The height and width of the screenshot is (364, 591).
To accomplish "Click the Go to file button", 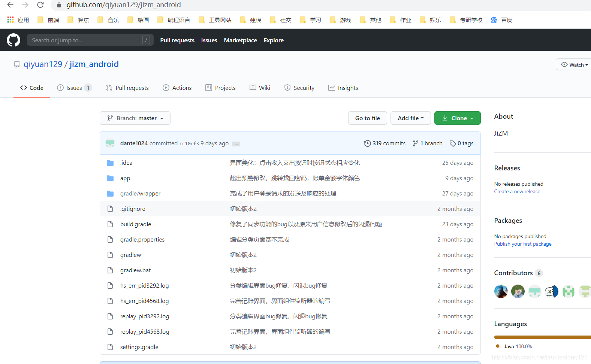I will coord(368,118).
